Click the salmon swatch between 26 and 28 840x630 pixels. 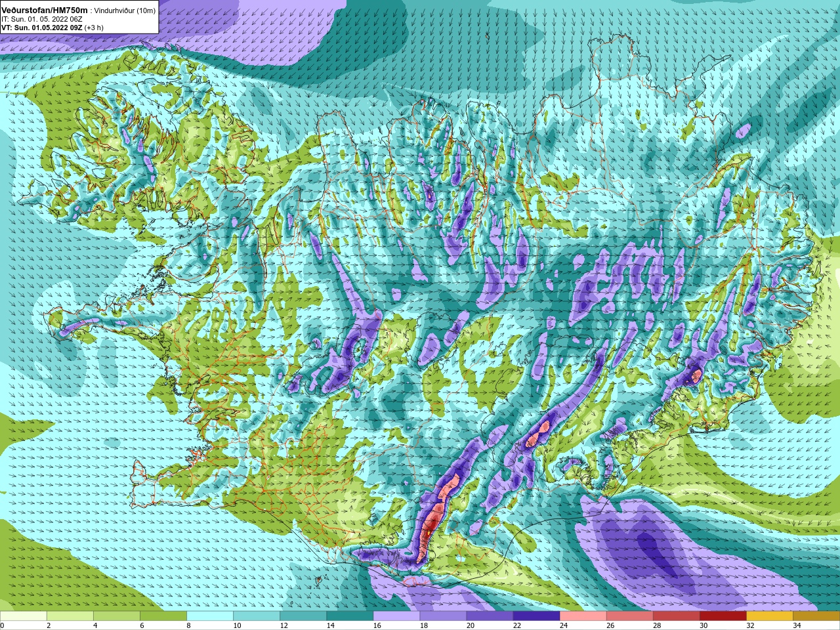click(629, 616)
